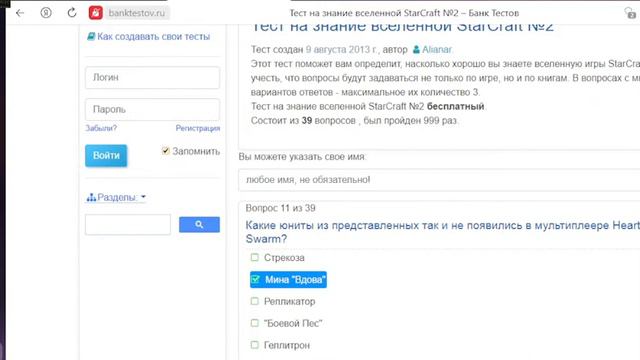
Task: Focus the 'любое имя, не обязательно' name field
Action: [439, 180]
